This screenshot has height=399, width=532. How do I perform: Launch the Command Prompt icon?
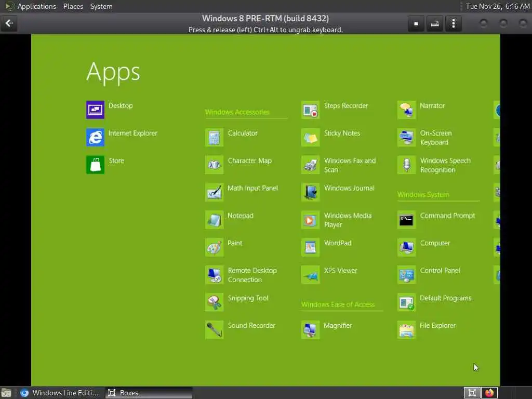(x=406, y=220)
